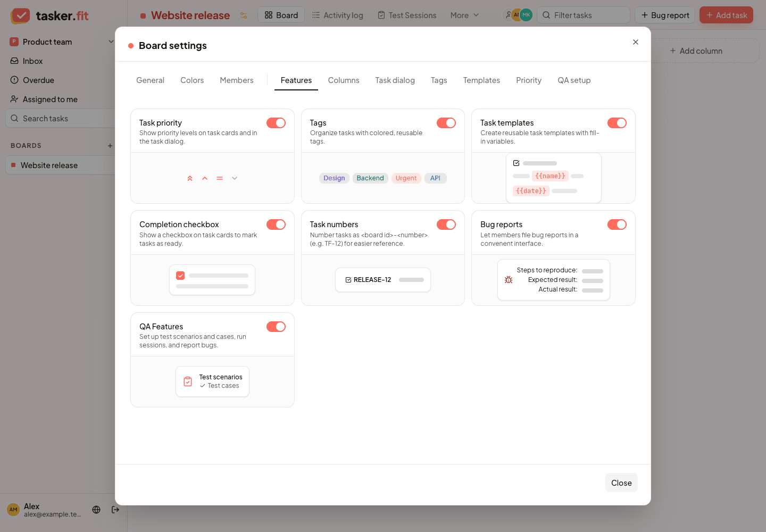Click the Product team P badge icon

[14, 41]
